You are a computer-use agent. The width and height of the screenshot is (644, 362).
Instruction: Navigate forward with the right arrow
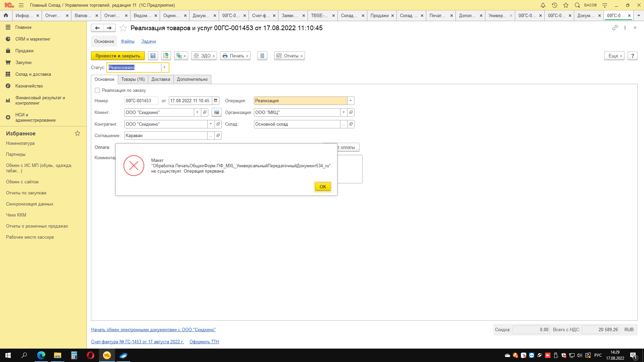coord(109,28)
